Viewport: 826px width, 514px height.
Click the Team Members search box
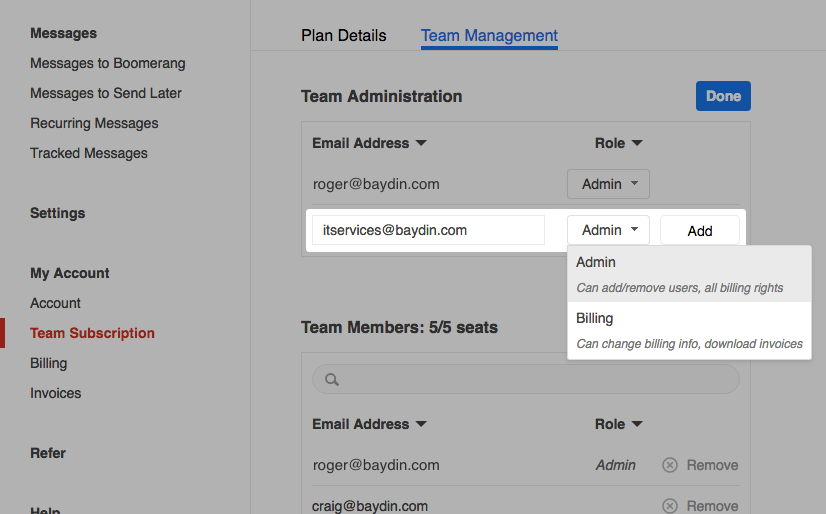(535, 380)
